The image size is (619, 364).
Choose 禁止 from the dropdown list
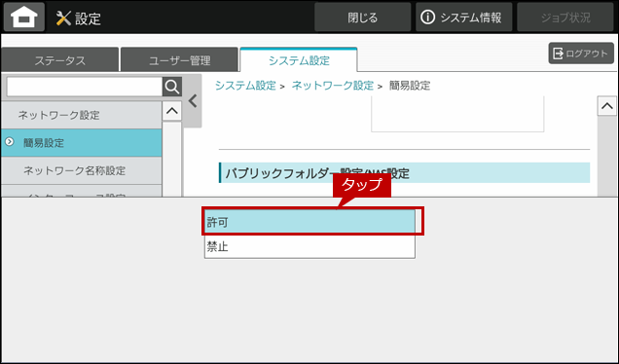[x=309, y=247]
